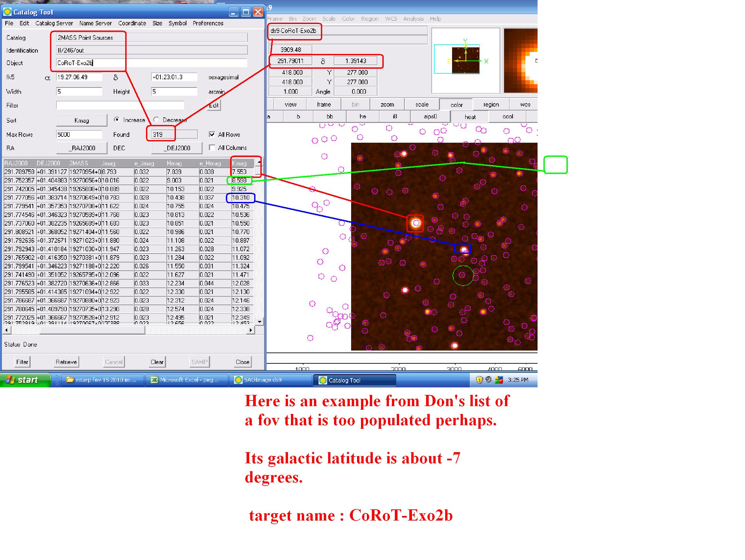The image size is (745, 560).
Task: Open the sexagesimal format dropdown
Action: pos(223,77)
